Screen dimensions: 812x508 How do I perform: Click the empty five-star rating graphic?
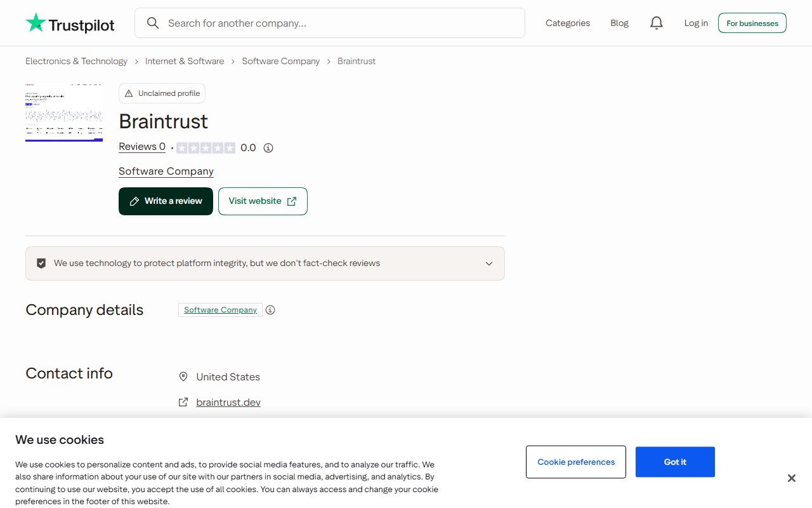[206, 148]
